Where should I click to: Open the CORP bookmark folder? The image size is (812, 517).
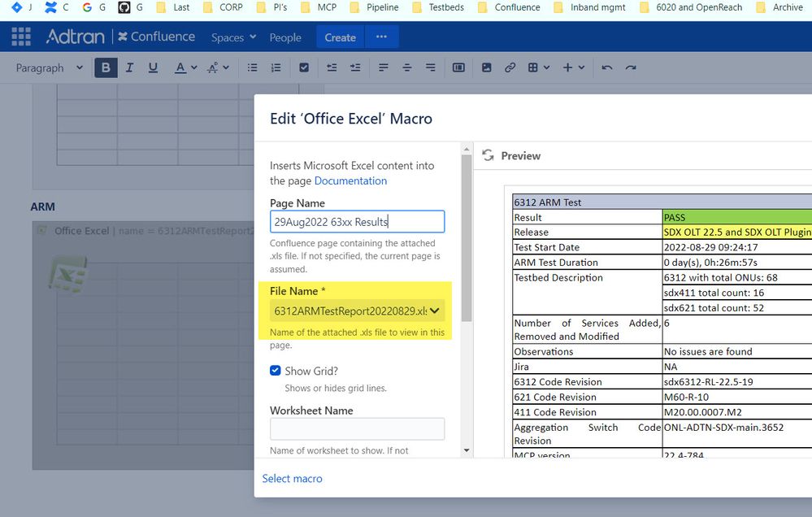pos(224,7)
